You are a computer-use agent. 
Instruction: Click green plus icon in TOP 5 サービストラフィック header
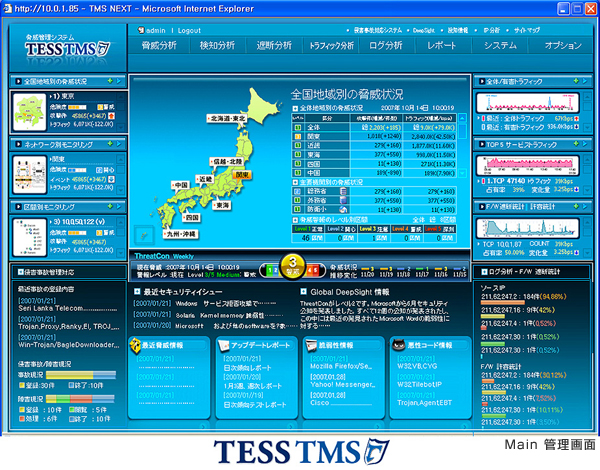[576, 144]
